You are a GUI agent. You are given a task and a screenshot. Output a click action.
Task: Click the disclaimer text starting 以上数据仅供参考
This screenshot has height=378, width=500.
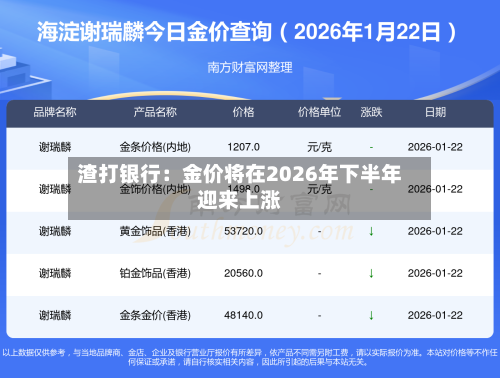tap(250, 357)
